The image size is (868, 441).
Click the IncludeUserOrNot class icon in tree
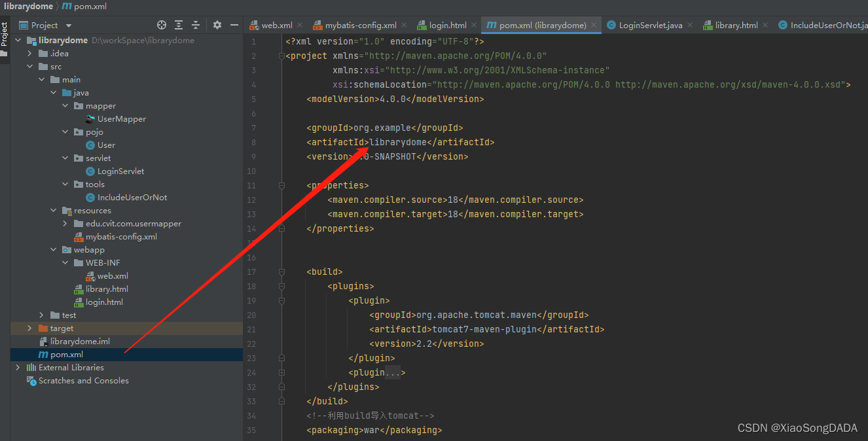click(90, 198)
